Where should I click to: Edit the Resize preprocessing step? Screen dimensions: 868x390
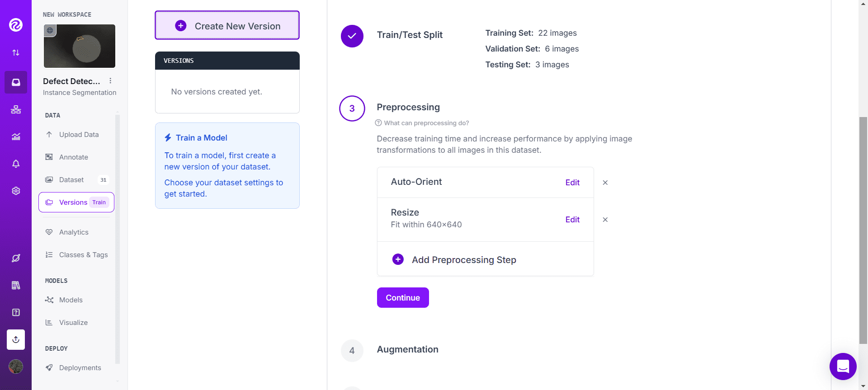tap(572, 220)
